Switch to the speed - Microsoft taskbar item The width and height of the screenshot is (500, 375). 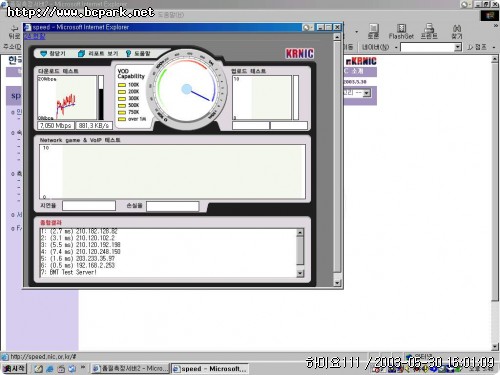pos(210,369)
